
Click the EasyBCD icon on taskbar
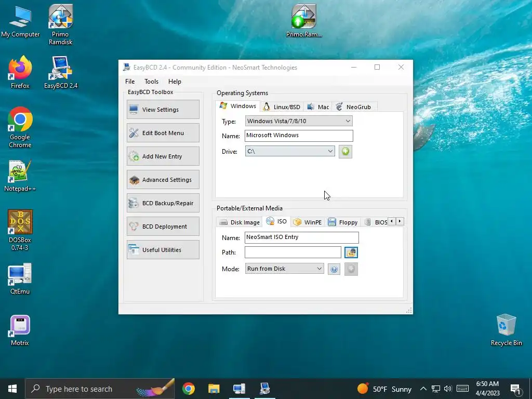264,389
